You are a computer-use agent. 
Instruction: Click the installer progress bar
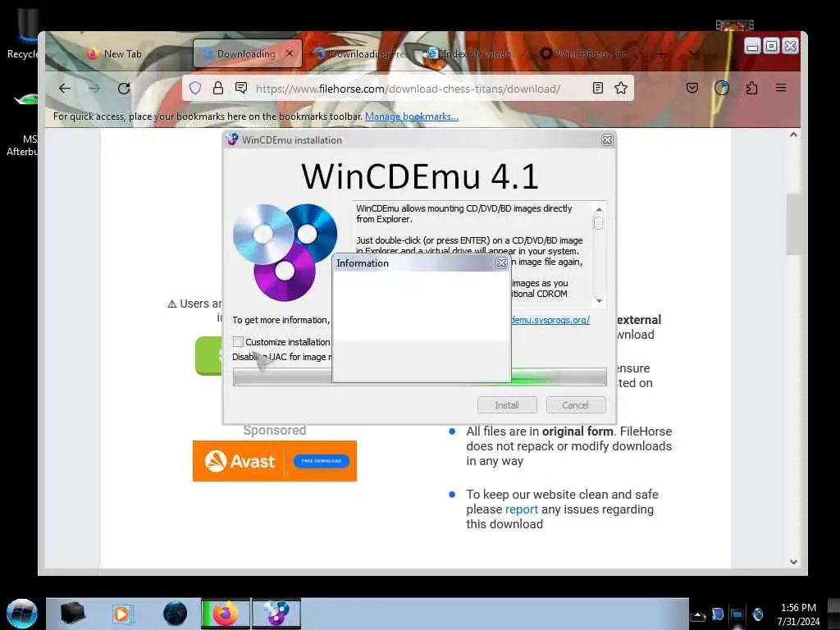(419, 377)
